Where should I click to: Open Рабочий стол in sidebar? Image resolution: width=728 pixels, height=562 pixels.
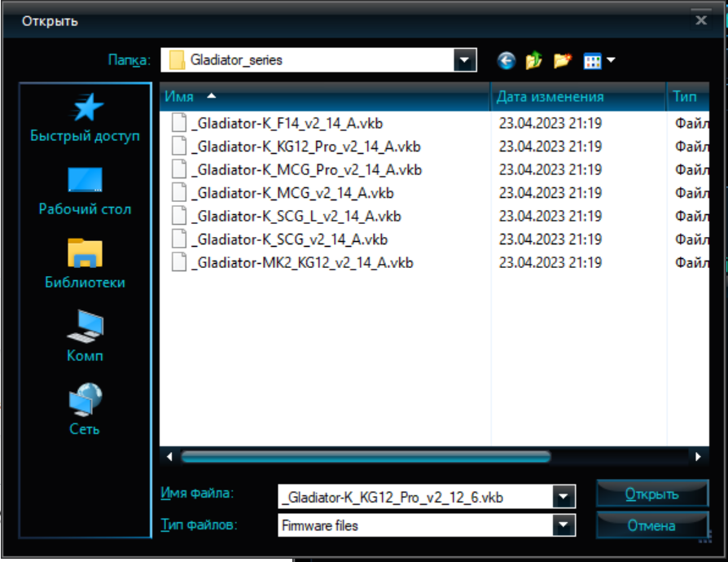tap(85, 191)
